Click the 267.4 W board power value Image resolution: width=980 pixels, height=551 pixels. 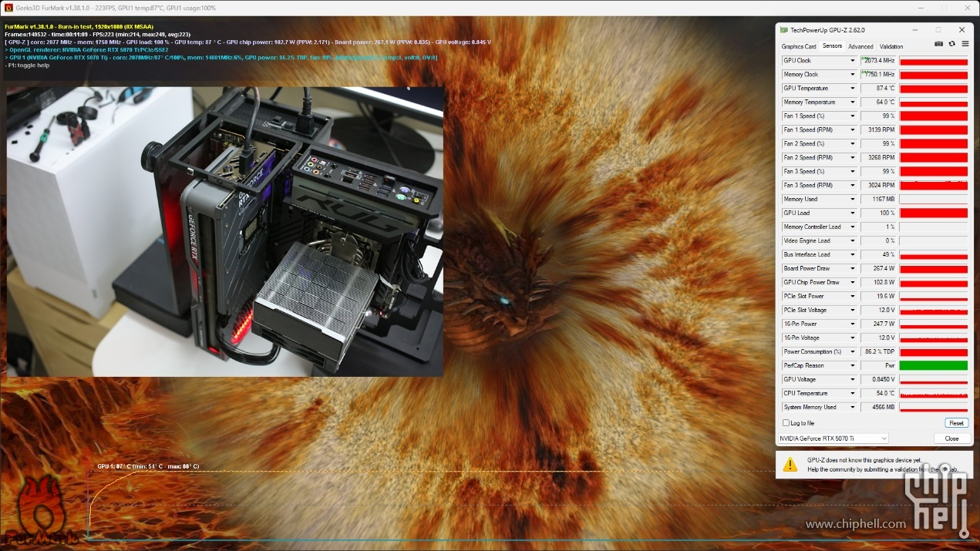tap(879, 269)
